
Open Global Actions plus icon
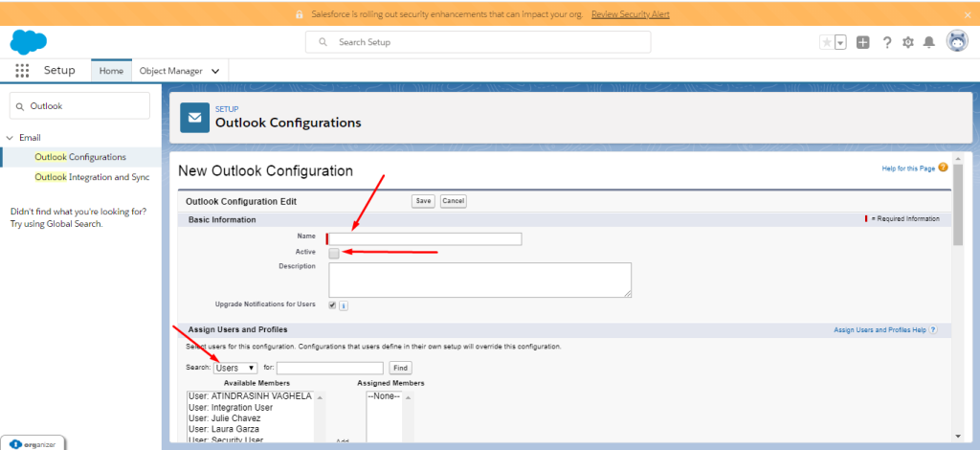pyautogui.click(x=863, y=42)
